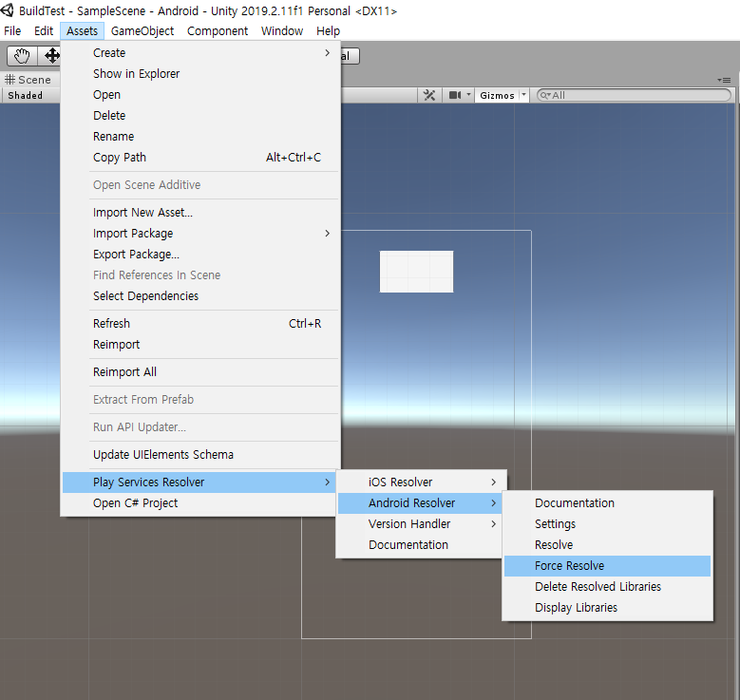
Task: Expand the Android Resolver submenu
Action: 422,503
